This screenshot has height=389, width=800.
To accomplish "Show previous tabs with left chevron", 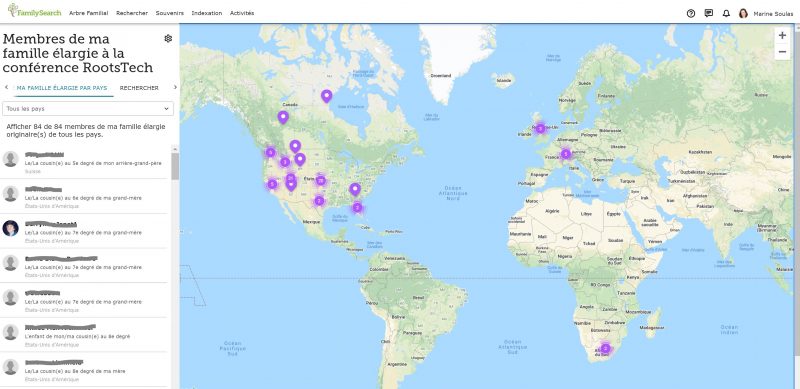I will 6,87.
